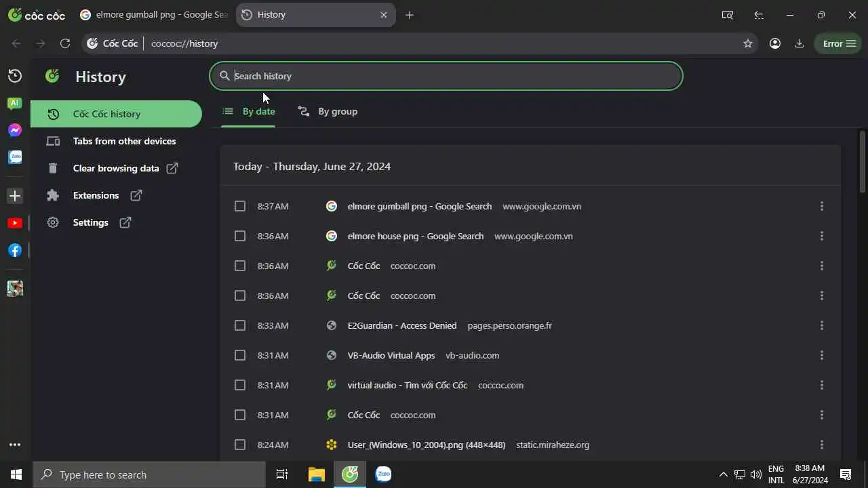Switch to By group view
This screenshot has height=488, width=868.
coord(328,111)
